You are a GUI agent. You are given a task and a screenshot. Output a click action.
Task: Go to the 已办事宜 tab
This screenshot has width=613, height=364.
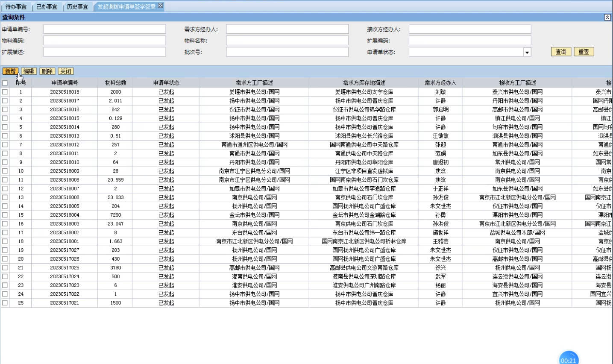[47, 7]
